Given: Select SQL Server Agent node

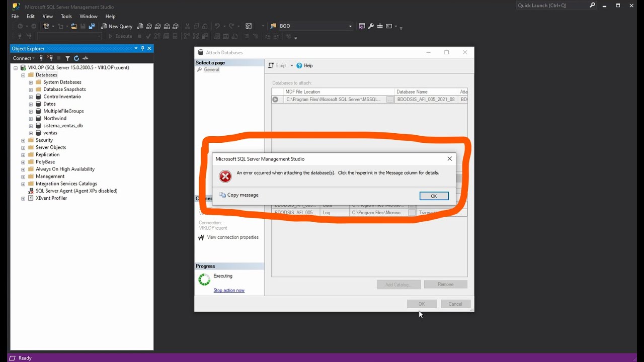Looking at the screenshot, I should (76, 191).
